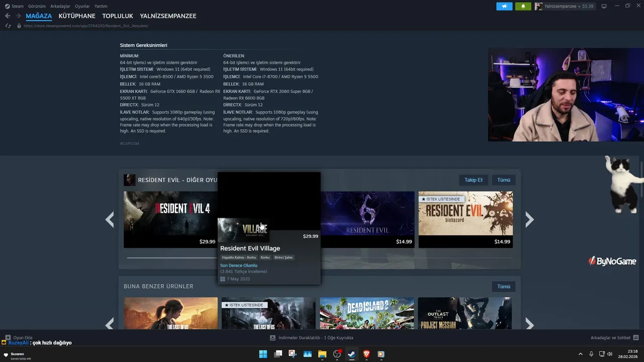The height and width of the screenshot is (362, 644).
Task: Switch to the KÜTÜPHANE tab
Action: point(77,16)
